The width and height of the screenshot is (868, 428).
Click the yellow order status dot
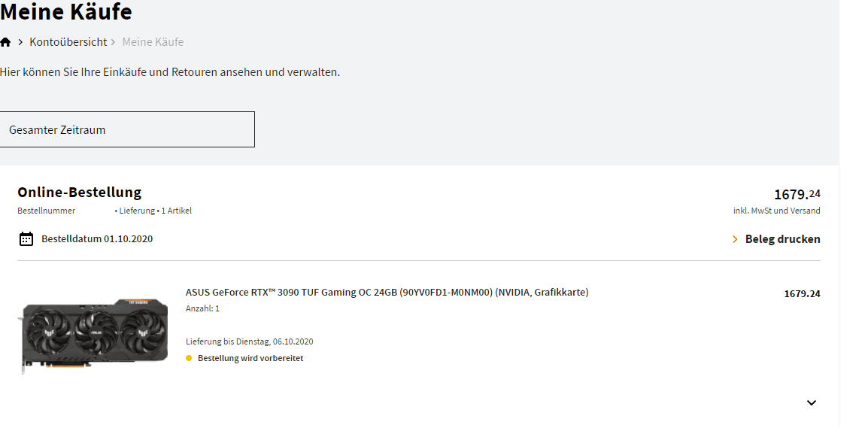pos(189,358)
